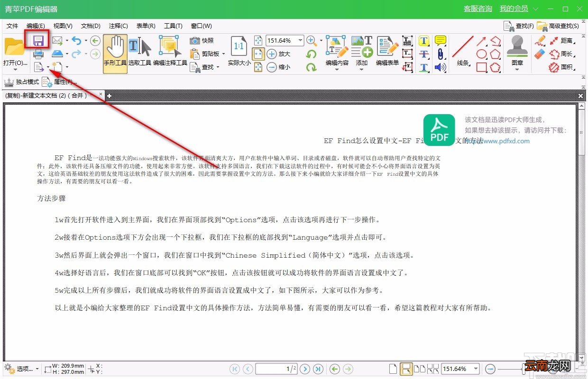588x379 pixels.
Task: Select the cloud shape tool
Action: pyautogui.click(x=496, y=67)
